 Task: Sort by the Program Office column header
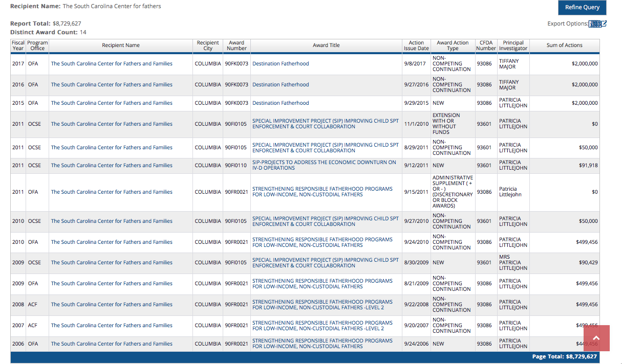click(37, 45)
